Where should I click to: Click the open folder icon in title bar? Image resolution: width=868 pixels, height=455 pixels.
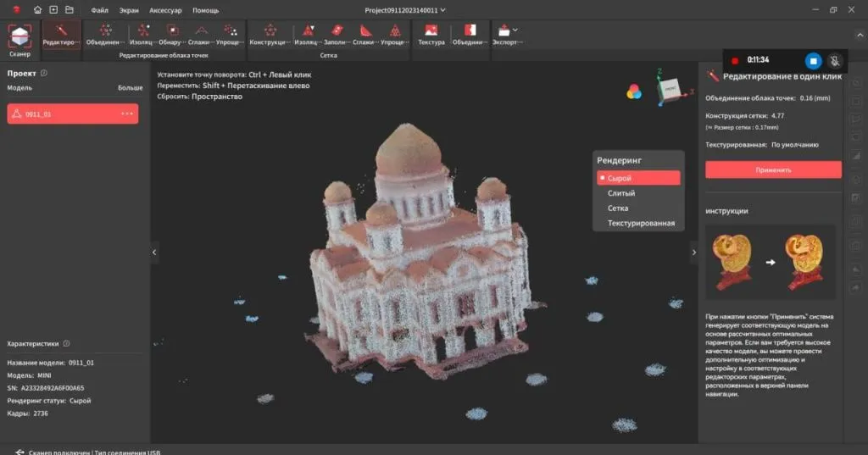(70, 10)
